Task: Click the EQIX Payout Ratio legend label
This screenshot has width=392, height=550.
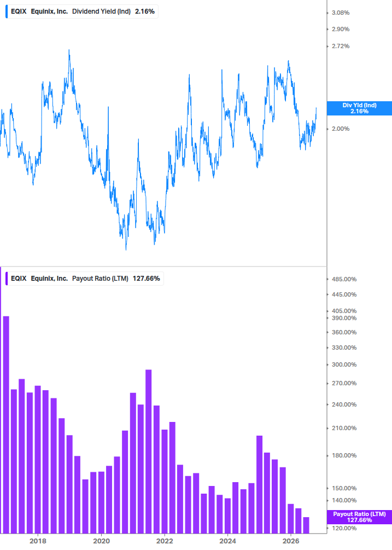Action: coord(85,279)
